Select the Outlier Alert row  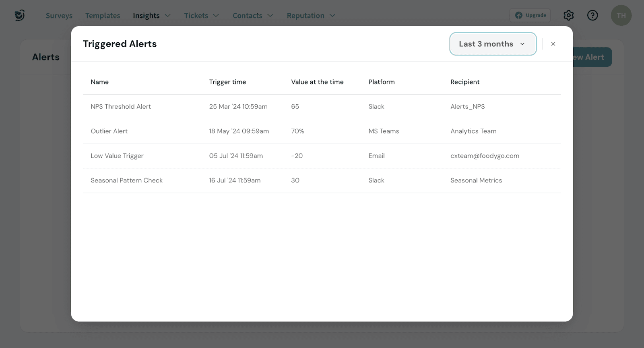pos(109,131)
